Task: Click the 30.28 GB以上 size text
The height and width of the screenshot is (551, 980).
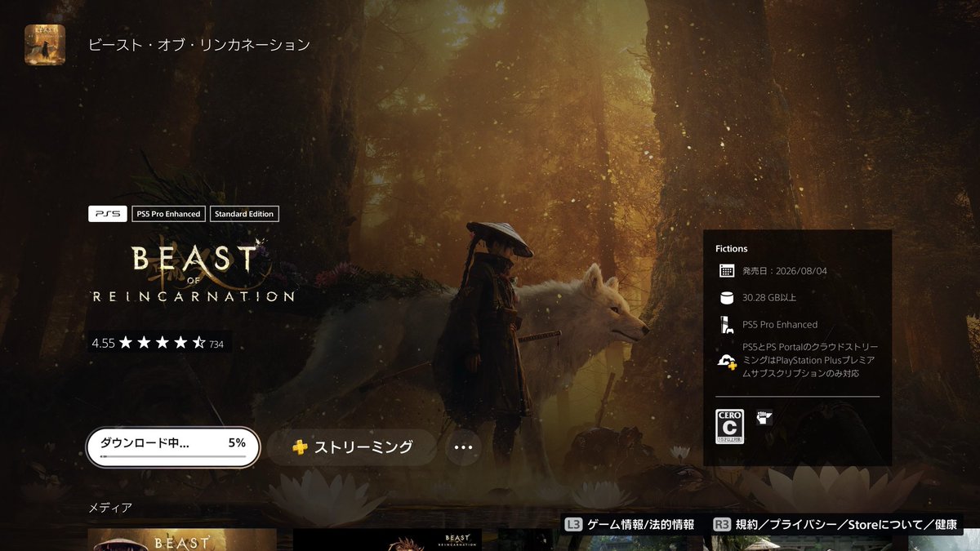Action: (771, 298)
